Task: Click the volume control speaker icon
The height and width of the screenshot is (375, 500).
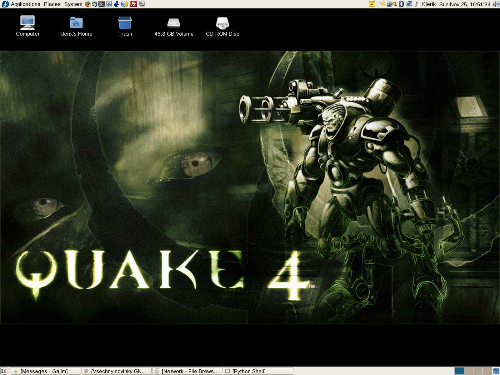Action: pyautogui.click(x=496, y=4)
